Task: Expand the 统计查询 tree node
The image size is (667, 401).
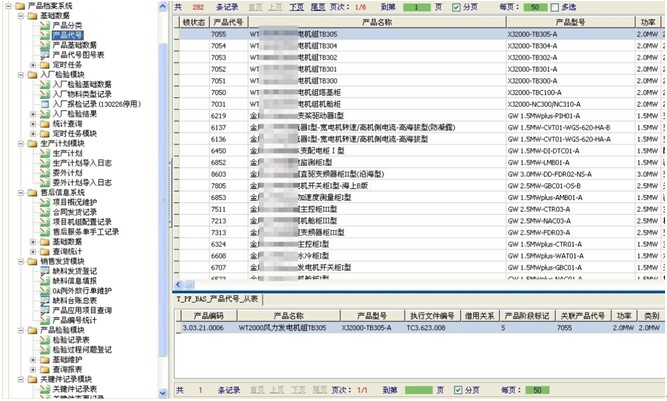Action: 34,121
